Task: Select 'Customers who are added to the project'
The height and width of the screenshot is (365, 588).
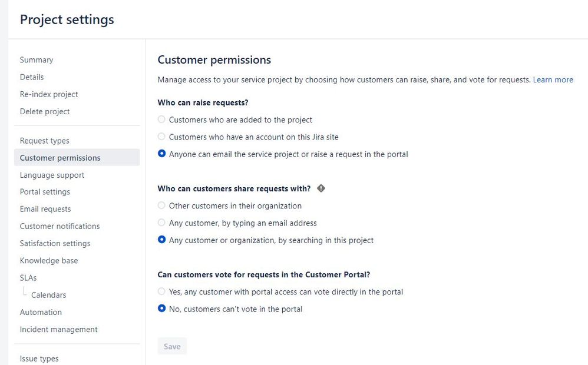Action: point(162,120)
